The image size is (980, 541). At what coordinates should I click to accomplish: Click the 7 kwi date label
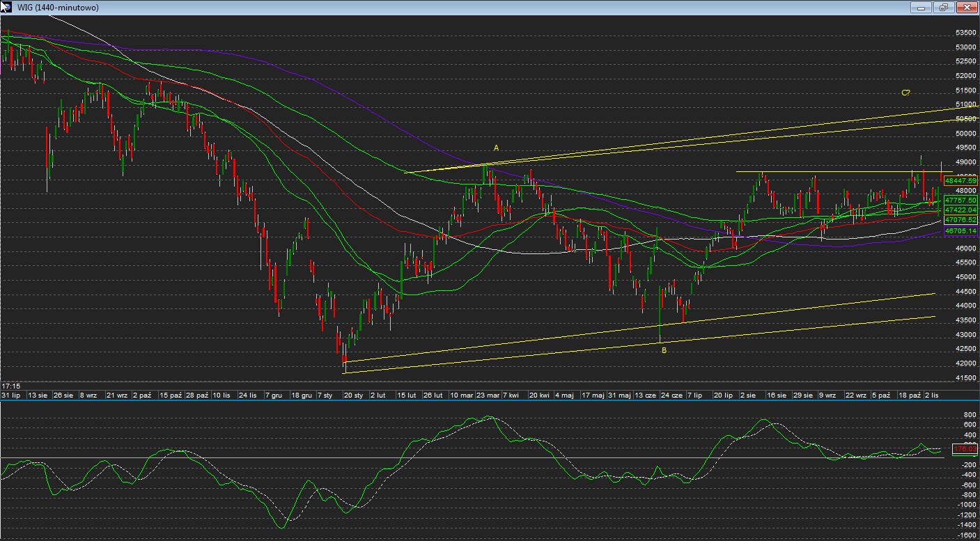(x=511, y=395)
